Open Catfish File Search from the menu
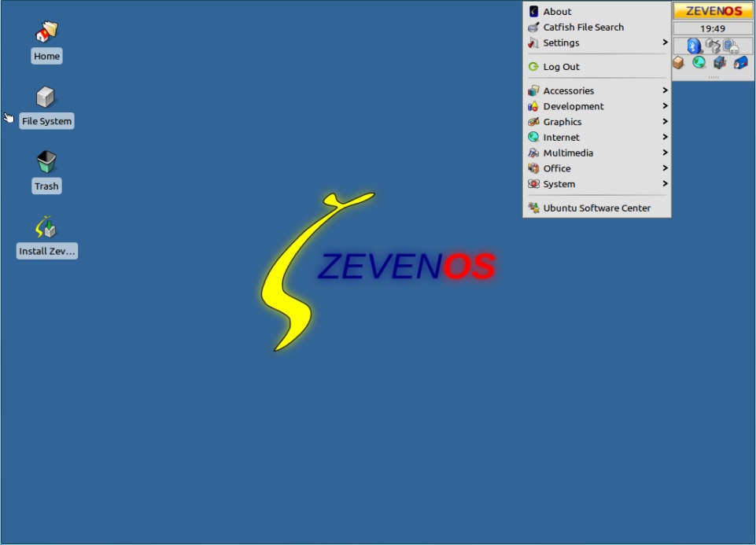This screenshot has width=756, height=545. (597, 27)
